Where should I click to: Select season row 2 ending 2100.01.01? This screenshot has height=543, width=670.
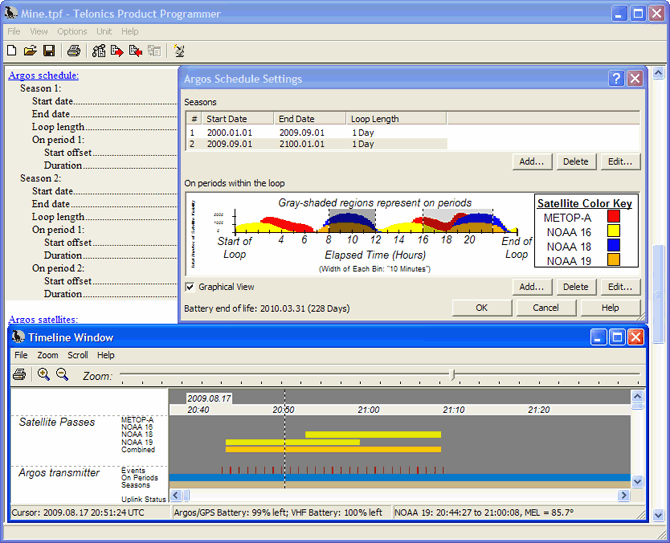[316, 144]
